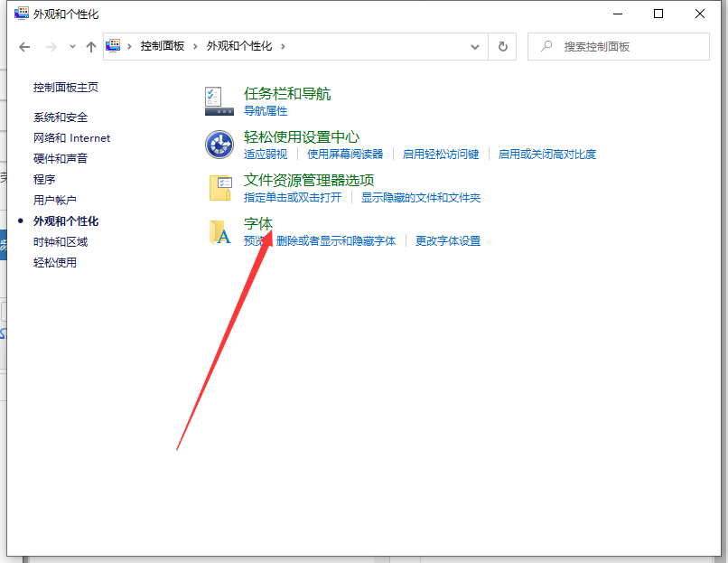
Task: Open the 字体 heading link
Action: click(x=258, y=223)
